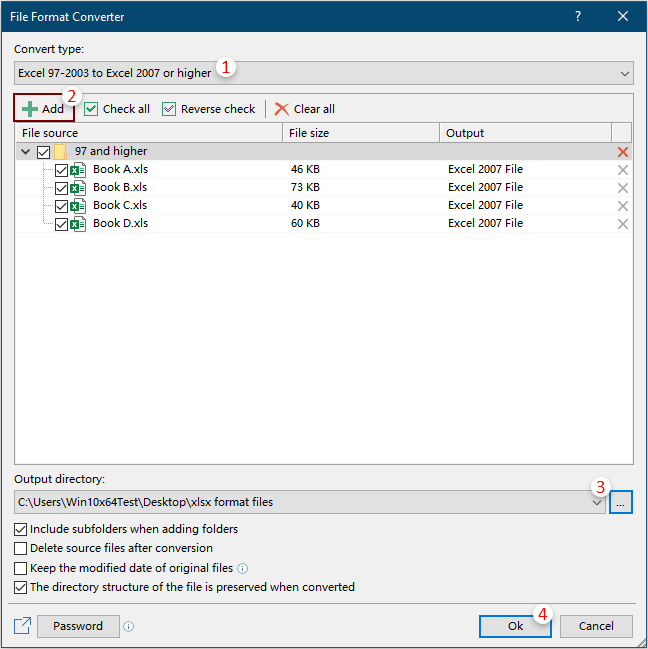Uncheck Book D.xls checkbox
This screenshot has width=648, height=649.
pos(62,224)
